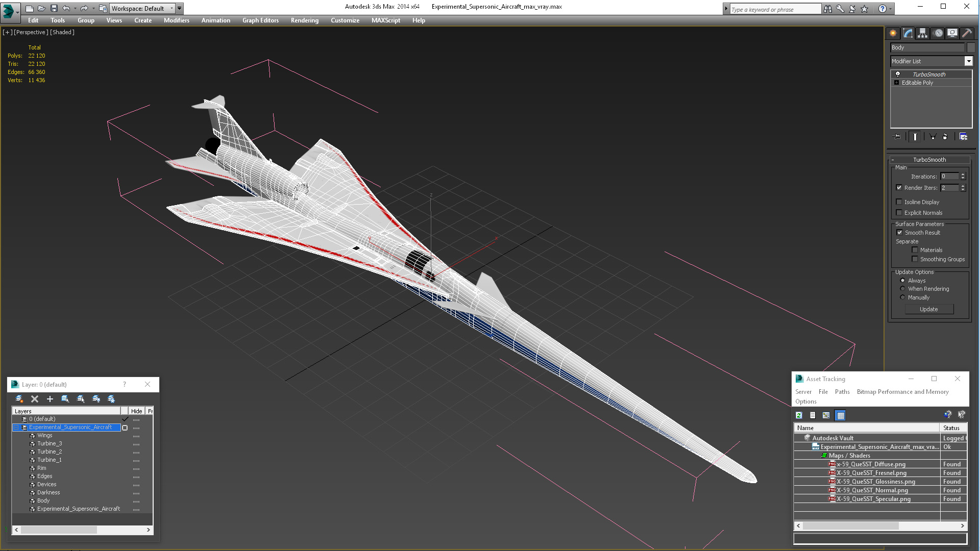
Task: Toggle TurboSmooth modifier lightbulb icon
Action: click(x=898, y=74)
